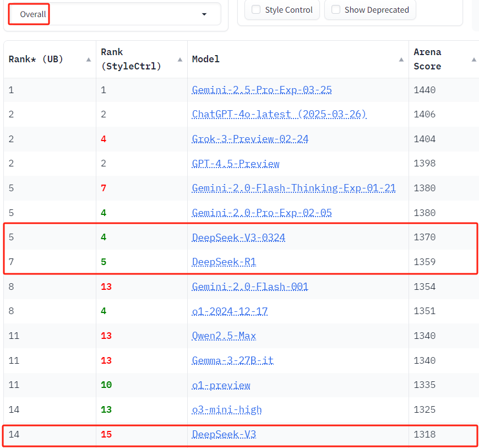Viewport: 479px width, 448px height.
Task: Click the DeepSeek-V3-0324 model link
Action: click(x=238, y=238)
